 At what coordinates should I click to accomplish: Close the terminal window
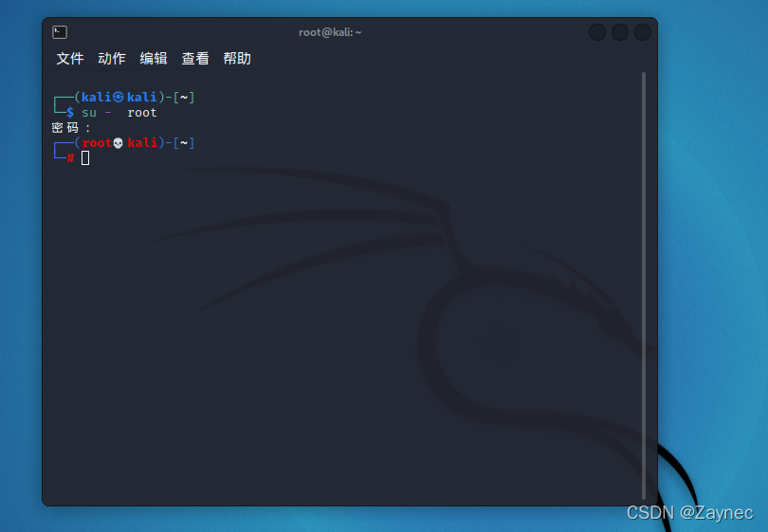643,32
